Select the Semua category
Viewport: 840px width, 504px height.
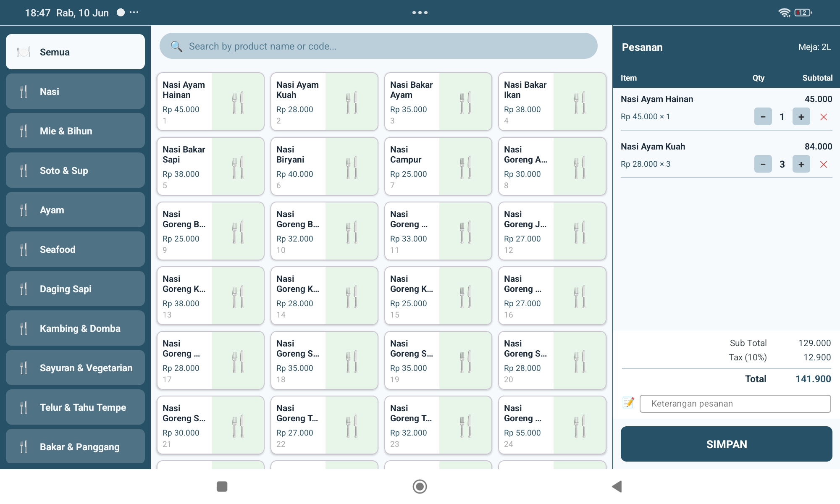(x=76, y=52)
